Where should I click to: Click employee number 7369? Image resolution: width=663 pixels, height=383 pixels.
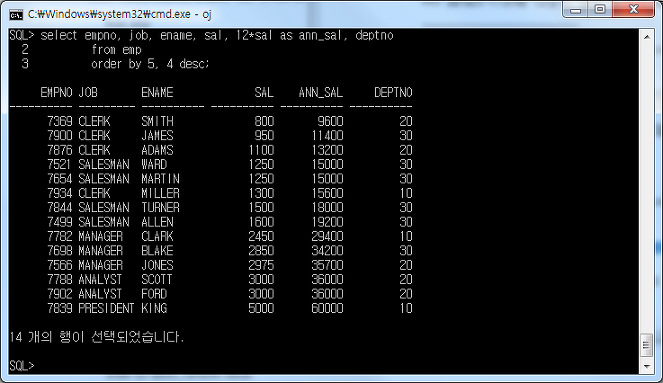60,121
